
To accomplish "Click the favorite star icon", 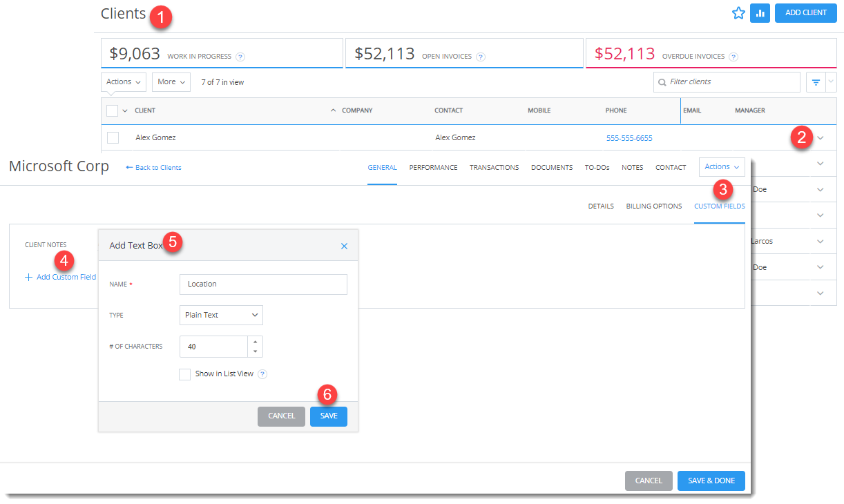I will [738, 13].
